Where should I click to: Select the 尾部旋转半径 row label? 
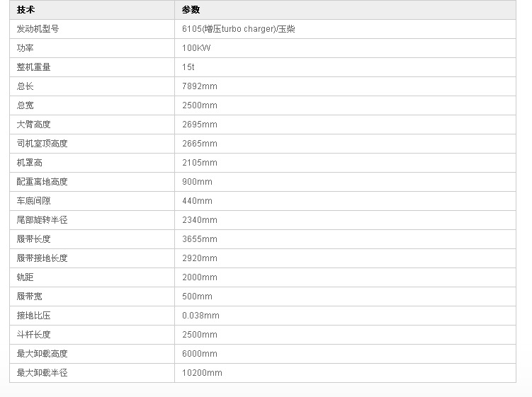point(42,220)
